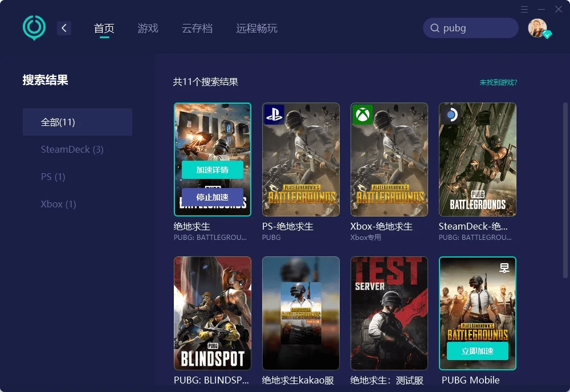The image size is (570, 392).
Task: Click the Xbox专用 subtitle text
Action: point(366,238)
